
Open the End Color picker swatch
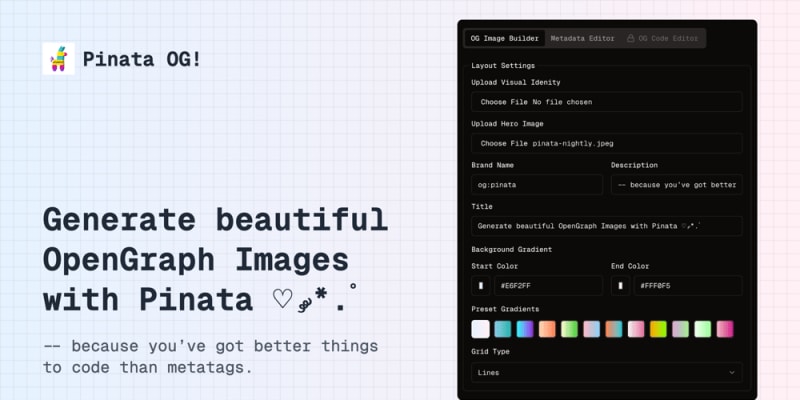coord(621,286)
